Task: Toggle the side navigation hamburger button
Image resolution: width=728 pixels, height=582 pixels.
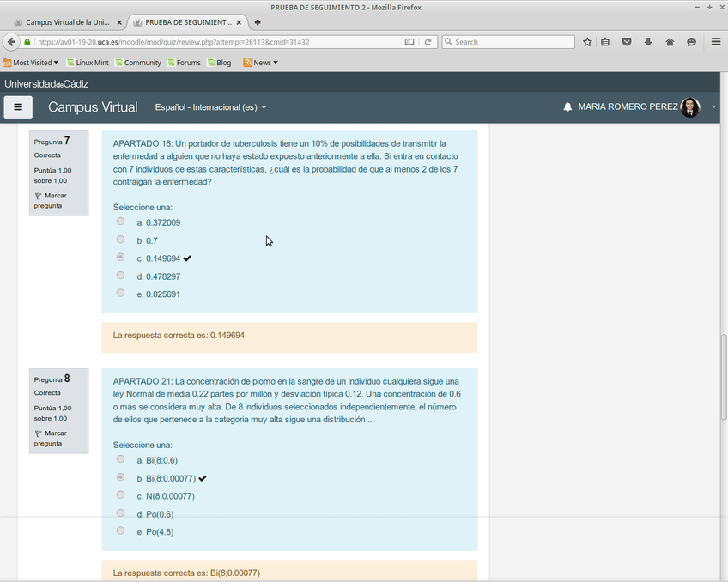Action: coord(18,107)
